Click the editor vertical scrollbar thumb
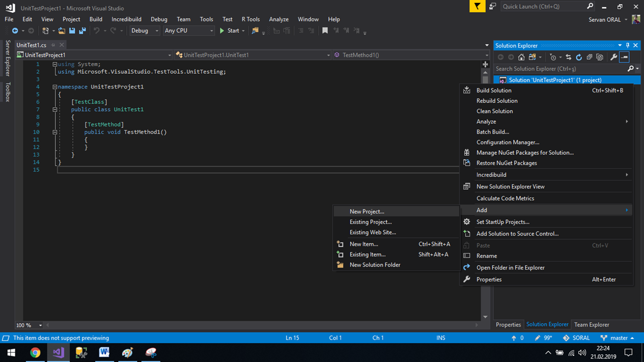Image resolution: width=644 pixels, height=362 pixels. 485,80
